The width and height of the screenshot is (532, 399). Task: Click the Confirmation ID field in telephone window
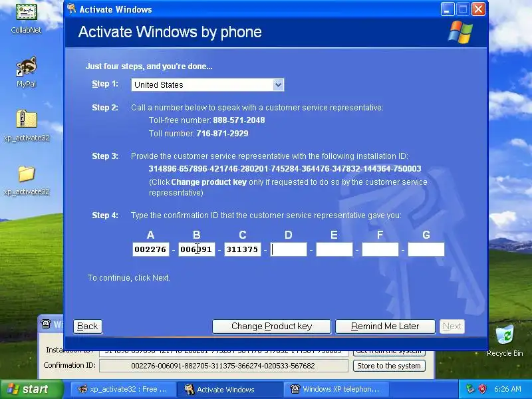pos(223,366)
